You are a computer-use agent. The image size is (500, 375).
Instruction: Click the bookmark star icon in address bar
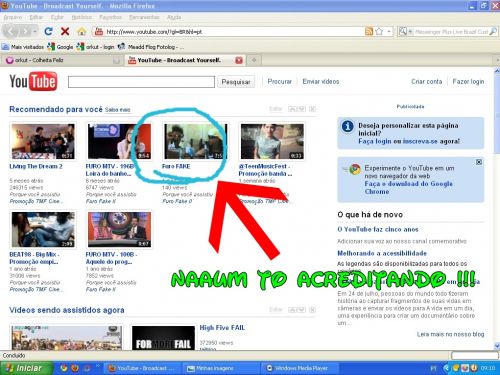(379, 31)
